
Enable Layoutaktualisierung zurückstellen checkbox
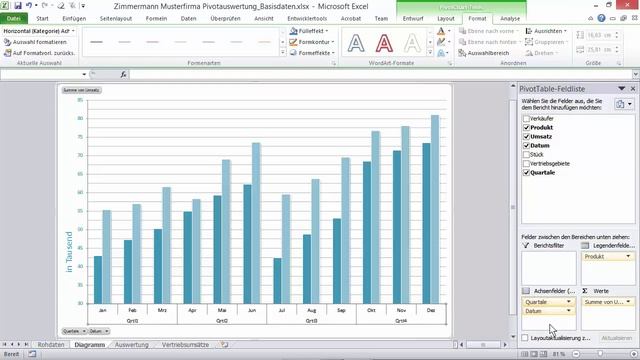[x=525, y=338]
